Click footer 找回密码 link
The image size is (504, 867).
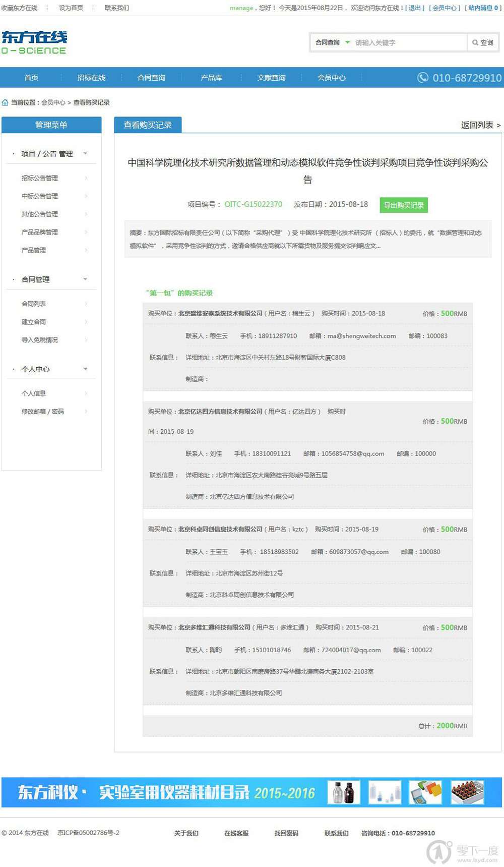[x=286, y=833]
